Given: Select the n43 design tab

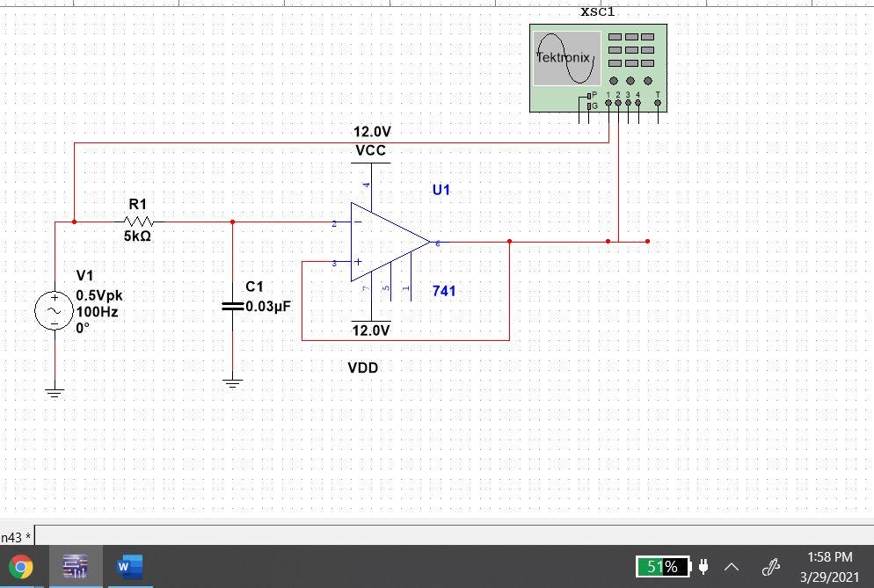Looking at the screenshot, I should tap(16, 537).
